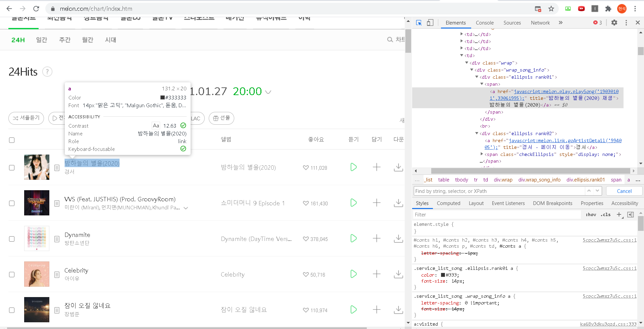Expand the span checkEllipsis node

click(482, 154)
